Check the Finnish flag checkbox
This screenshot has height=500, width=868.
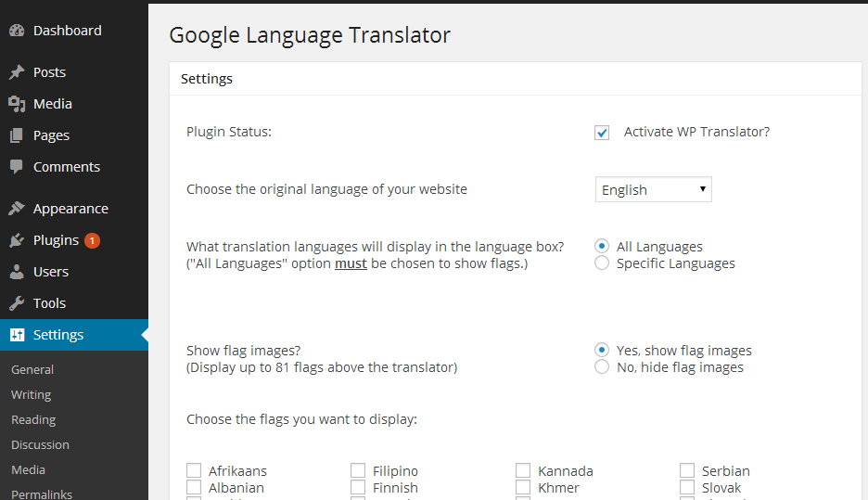[358, 487]
